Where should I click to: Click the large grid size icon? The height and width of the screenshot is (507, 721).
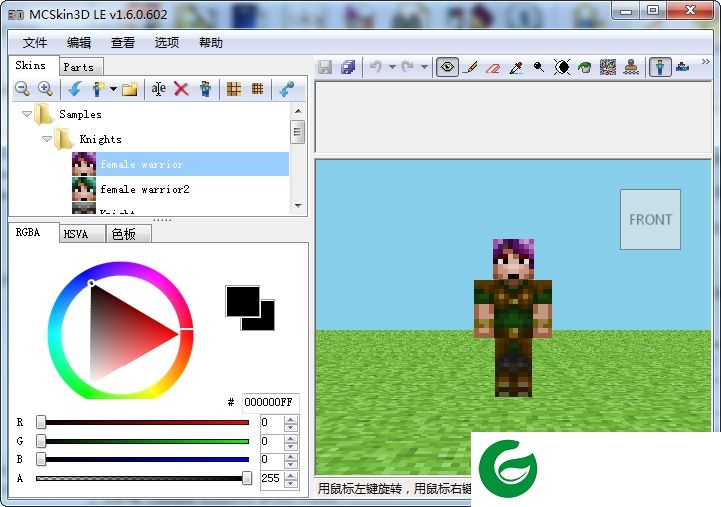(234, 88)
